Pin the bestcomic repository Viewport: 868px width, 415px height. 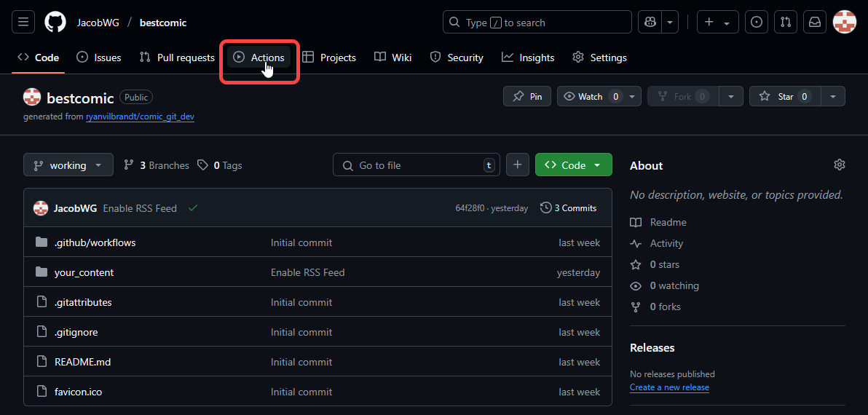click(x=528, y=96)
